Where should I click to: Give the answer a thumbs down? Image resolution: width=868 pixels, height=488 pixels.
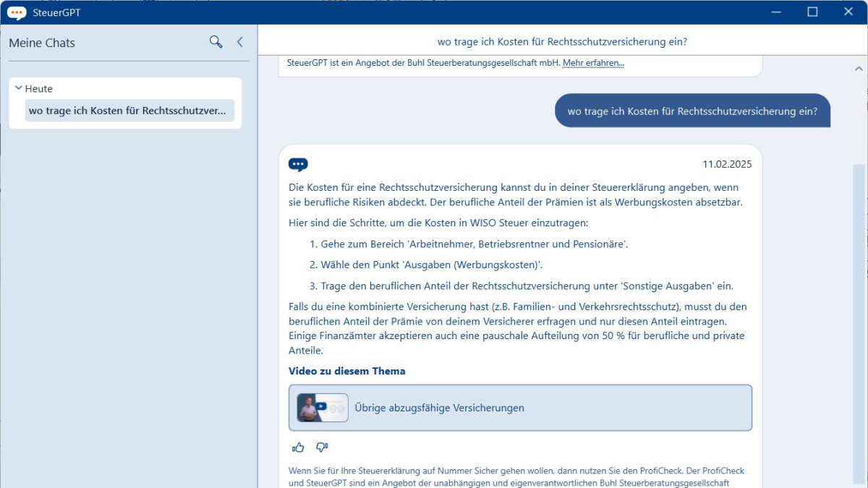[x=321, y=447]
